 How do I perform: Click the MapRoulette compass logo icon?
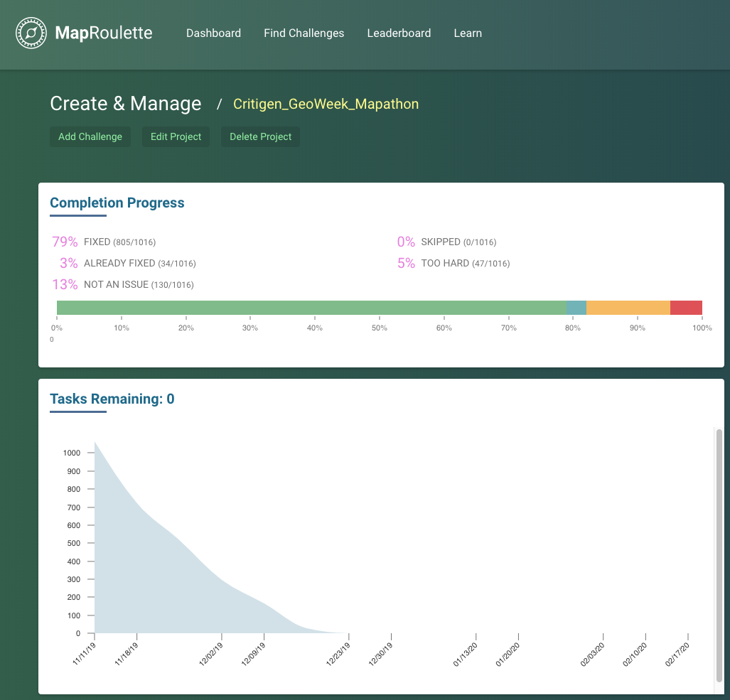[x=31, y=33]
